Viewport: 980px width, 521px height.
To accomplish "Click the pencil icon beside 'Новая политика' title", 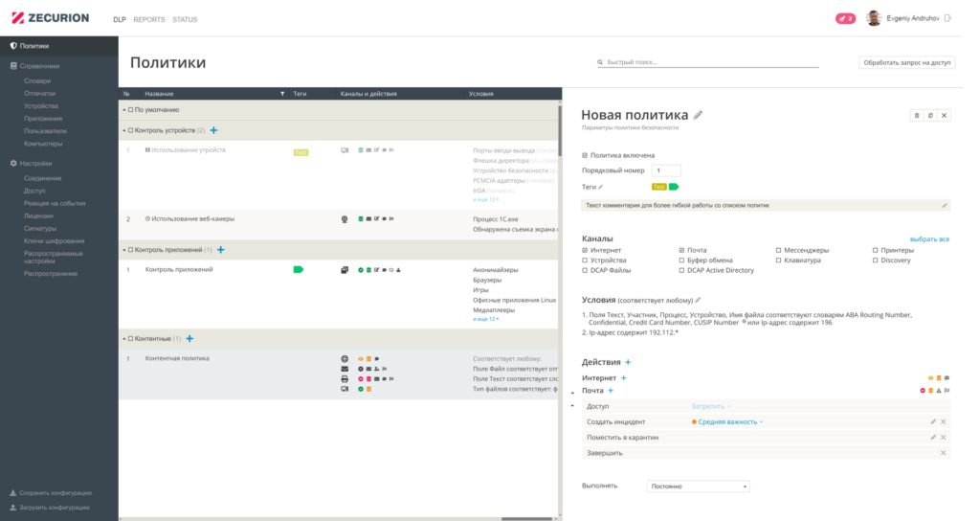I will [699, 114].
